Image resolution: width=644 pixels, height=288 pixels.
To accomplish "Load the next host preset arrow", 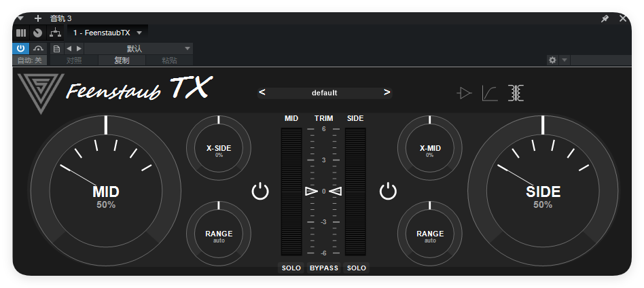I will click(79, 49).
